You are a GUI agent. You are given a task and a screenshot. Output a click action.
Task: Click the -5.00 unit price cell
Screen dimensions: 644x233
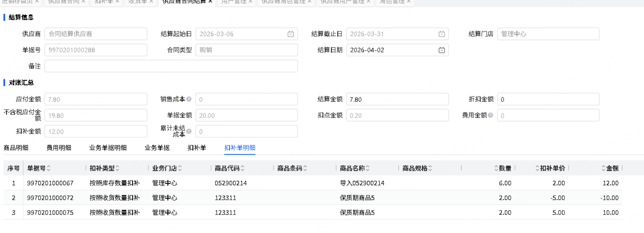click(x=557, y=198)
